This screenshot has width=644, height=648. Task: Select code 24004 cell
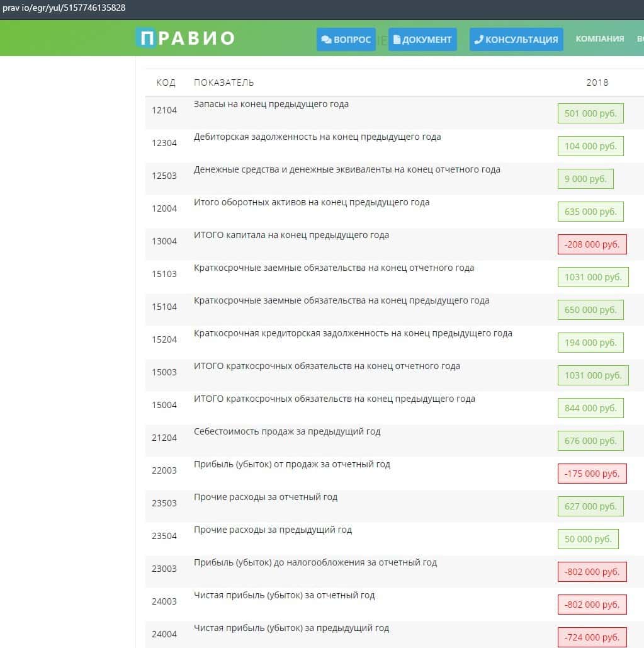pos(164,634)
